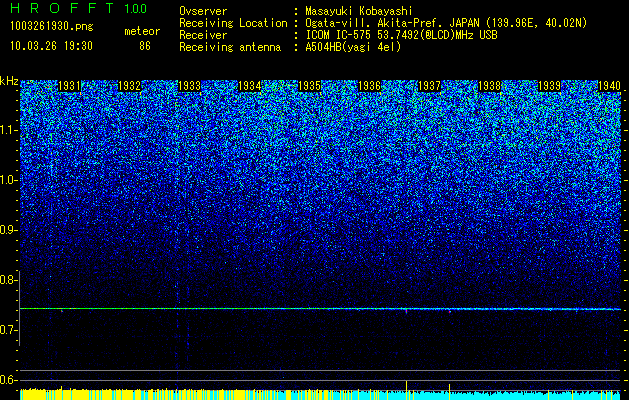Select time marker 1935
This screenshot has width=629, height=400.
pyautogui.click(x=310, y=86)
